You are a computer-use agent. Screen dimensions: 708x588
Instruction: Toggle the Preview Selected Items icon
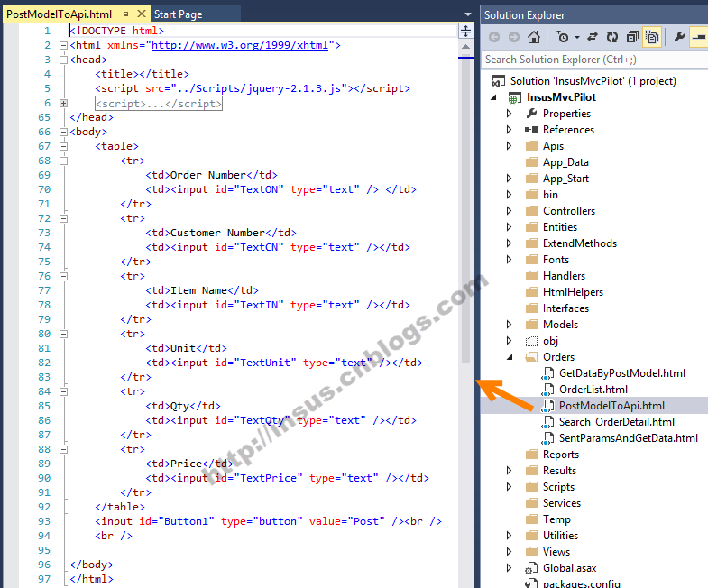coord(699,37)
